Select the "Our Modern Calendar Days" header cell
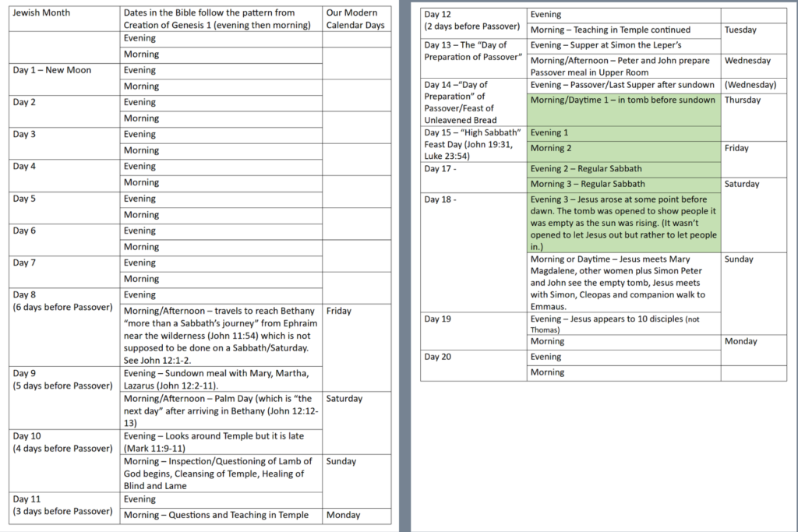 tap(356, 19)
